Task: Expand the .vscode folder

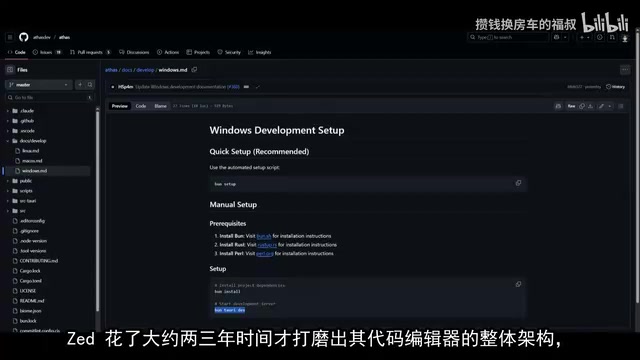Action: pos(7,131)
